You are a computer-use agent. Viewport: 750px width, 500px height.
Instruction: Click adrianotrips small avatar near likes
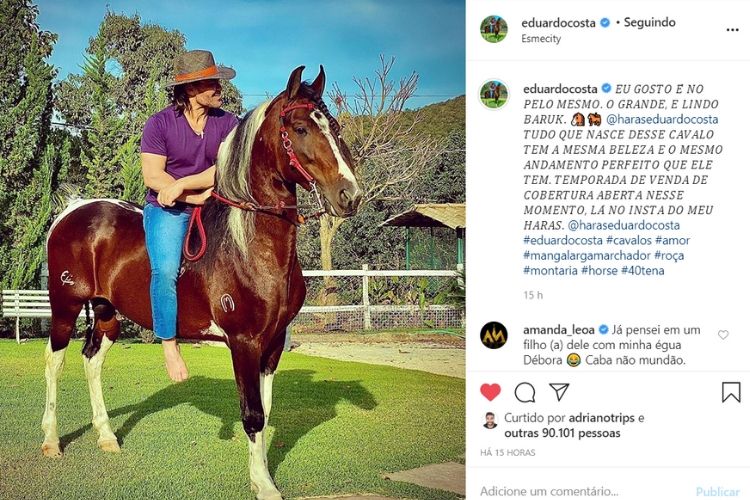490,420
